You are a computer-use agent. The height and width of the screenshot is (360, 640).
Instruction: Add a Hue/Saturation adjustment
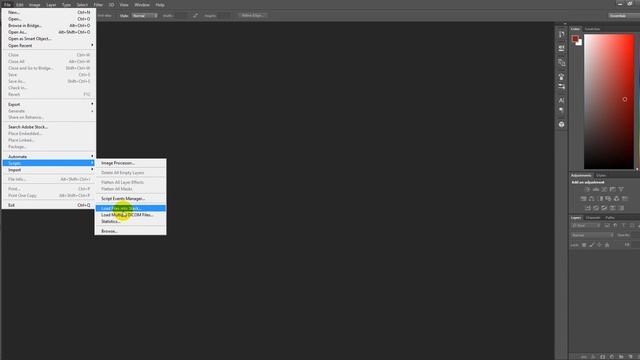583,199
